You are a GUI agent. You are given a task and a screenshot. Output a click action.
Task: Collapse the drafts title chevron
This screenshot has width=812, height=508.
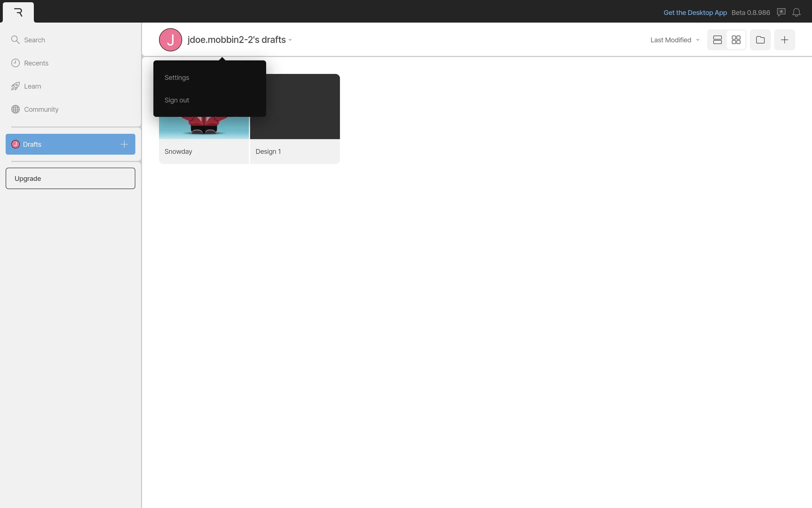pyautogui.click(x=290, y=40)
